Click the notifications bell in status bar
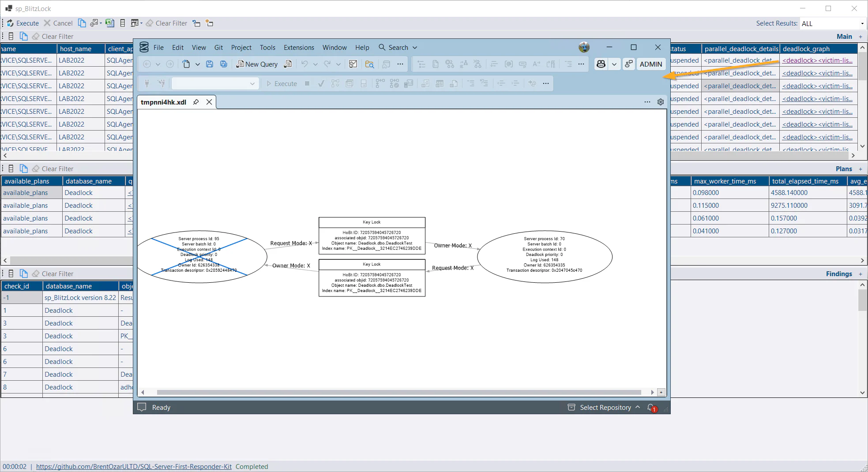Viewport: 868px width, 472px height. click(651, 408)
